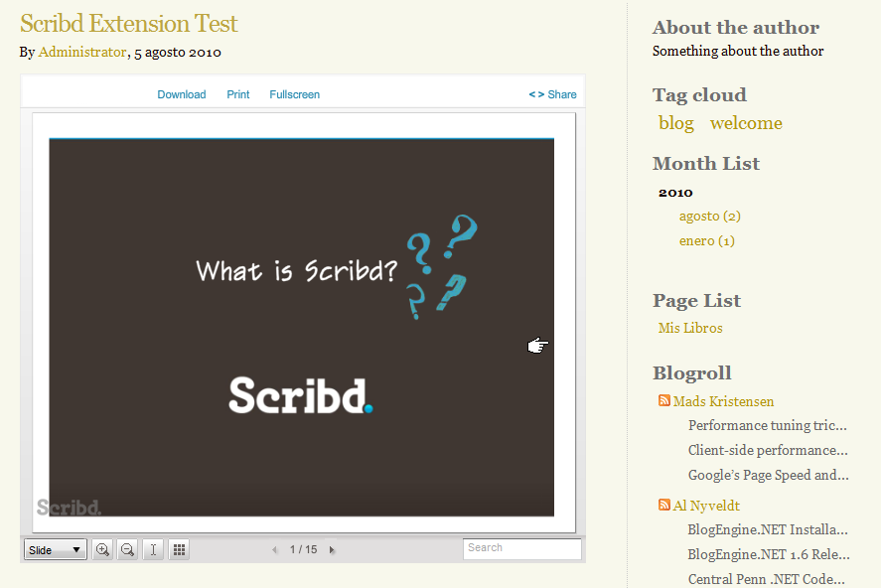Open the Central Penn .NET Code... post
The height and width of the screenshot is (588, 881).
[x=767, y=579]
